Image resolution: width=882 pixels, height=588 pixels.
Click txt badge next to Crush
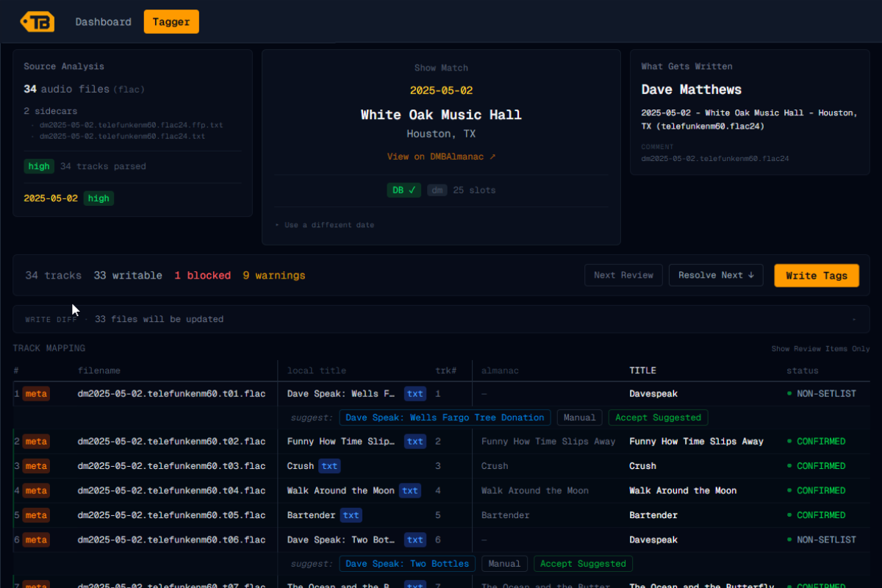coord(329,466)
